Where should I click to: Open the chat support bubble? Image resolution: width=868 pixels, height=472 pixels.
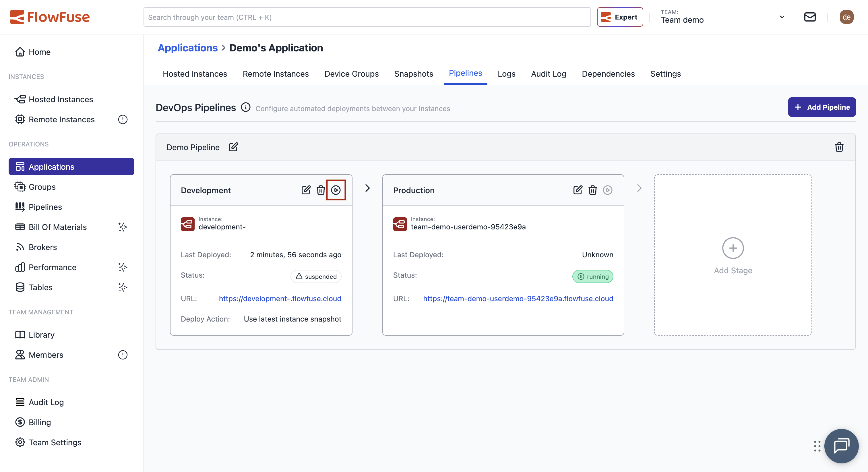click(x=841, y=446)
